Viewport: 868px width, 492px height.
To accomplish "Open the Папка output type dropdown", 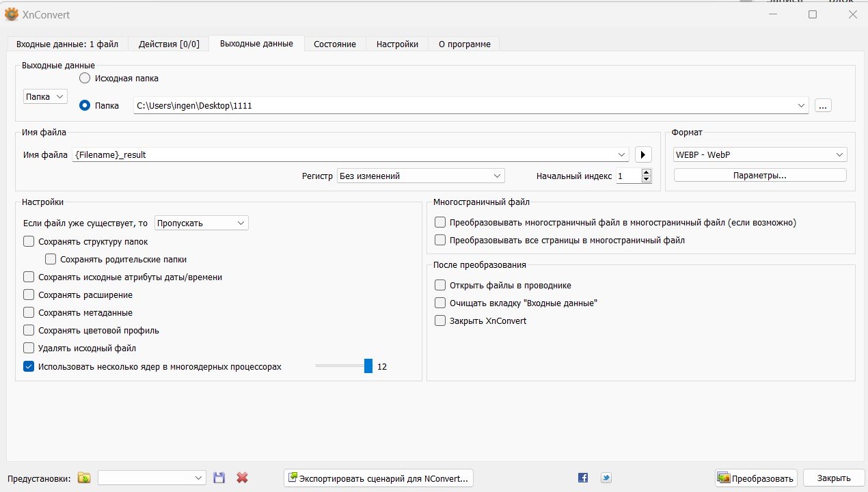I will 45,96.
